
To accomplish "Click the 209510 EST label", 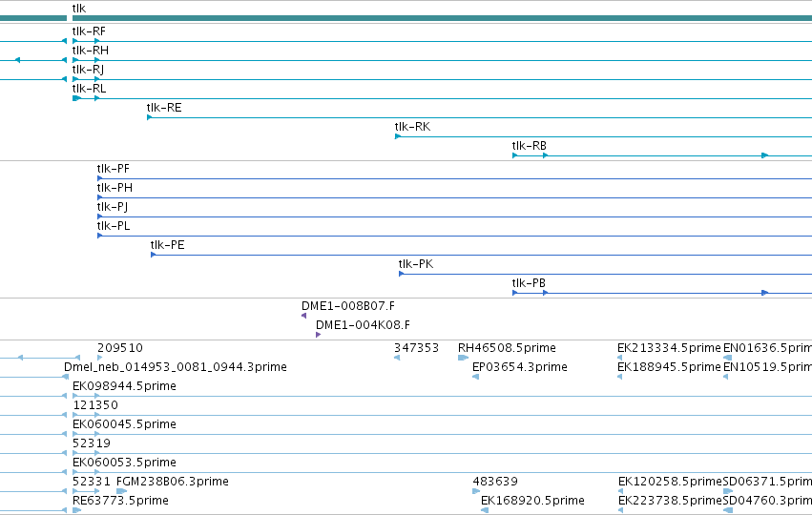I will [120, 348].
